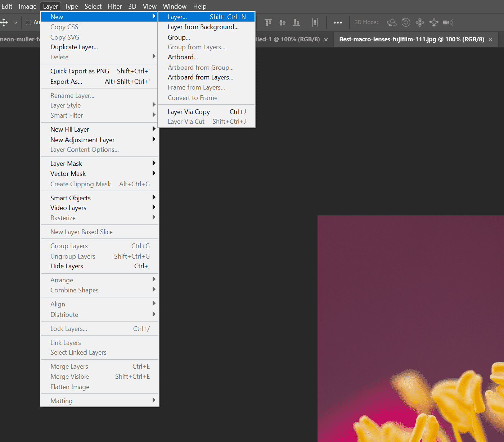Click Duplicate Layer
The width and height of the screenshot is (504, 442).
tap(74, 47)
